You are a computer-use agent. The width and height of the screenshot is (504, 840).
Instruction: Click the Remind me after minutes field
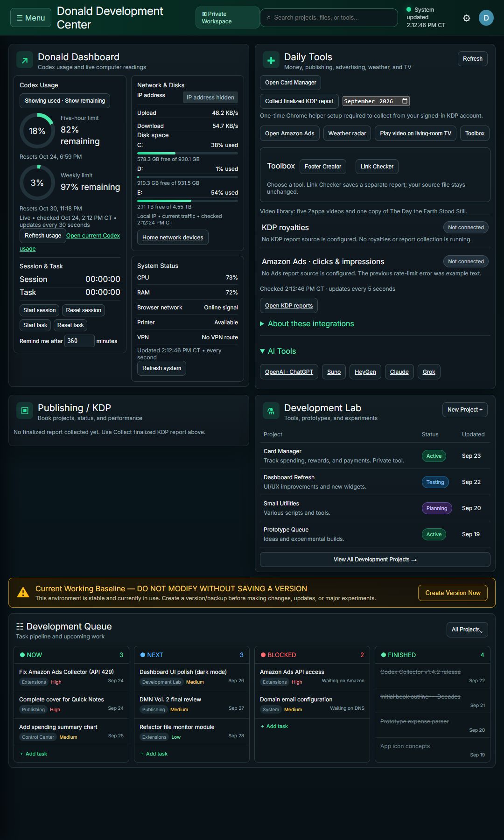click(79, 341)
